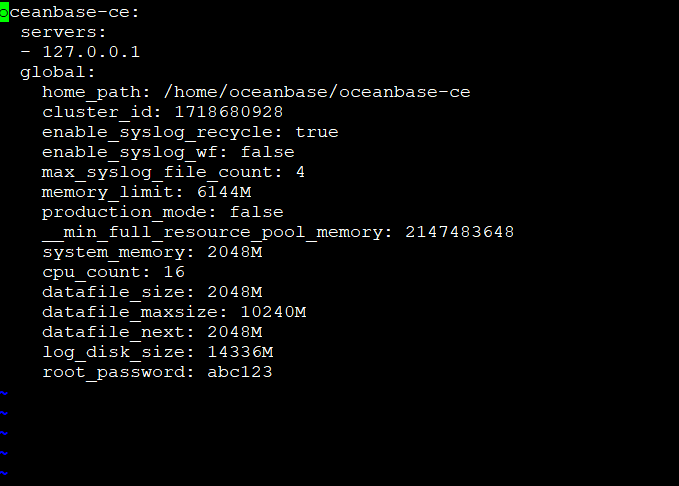Image resolution: width=679 pixels, height=486 pixels.
Task: Click the first blue tilde empty line
Action: (4, 393)
